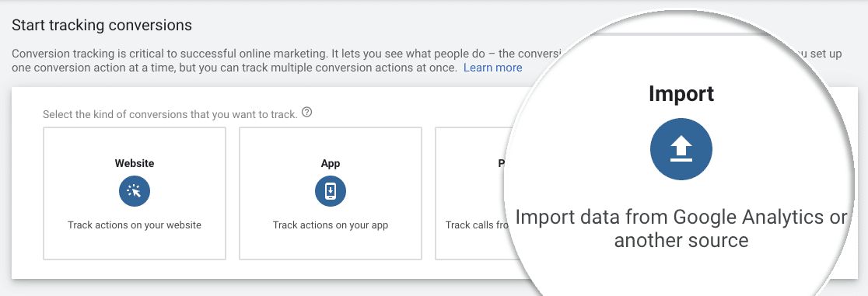Image resolution: width=868 pixels, height=296 pixels.
Task: Select the bold App title
Action: pos(331,163)
